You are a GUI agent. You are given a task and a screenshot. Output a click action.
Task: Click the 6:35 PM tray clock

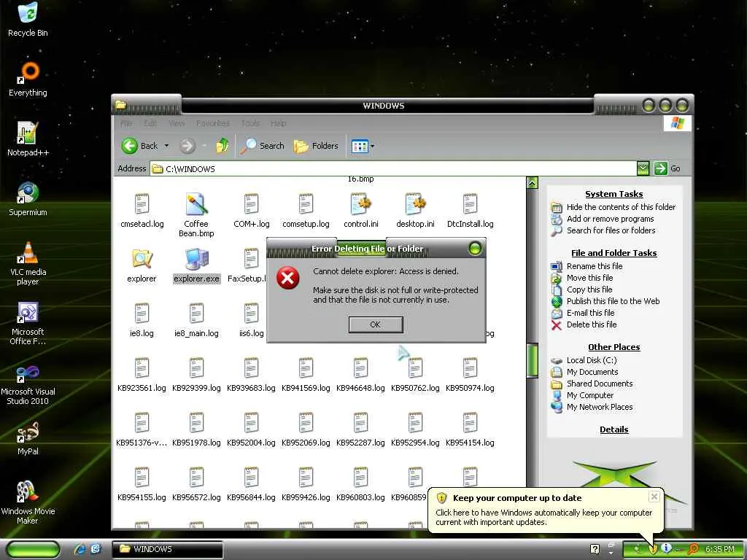click(x=719, y=549)
